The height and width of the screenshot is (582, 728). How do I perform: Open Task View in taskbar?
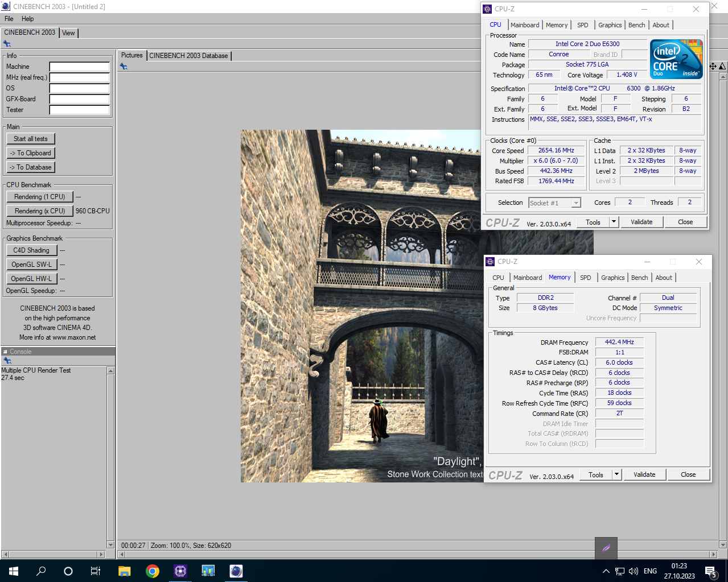point(96,571)
